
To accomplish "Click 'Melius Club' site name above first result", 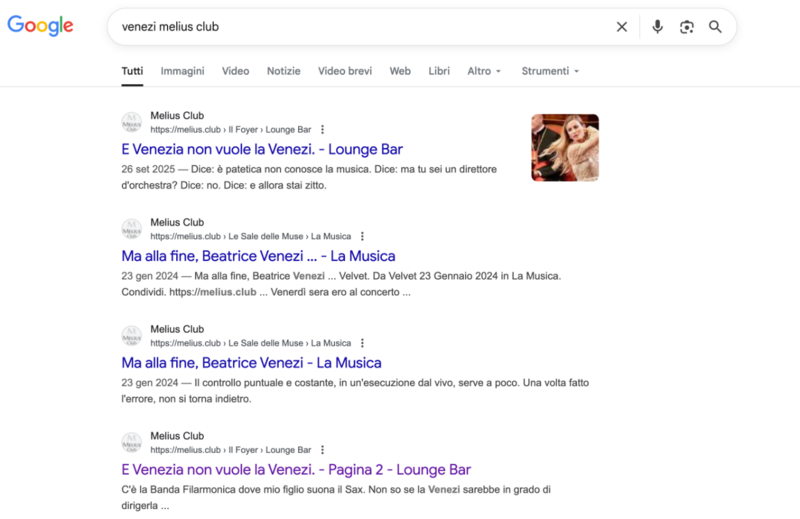I will [x=177, y=116].
